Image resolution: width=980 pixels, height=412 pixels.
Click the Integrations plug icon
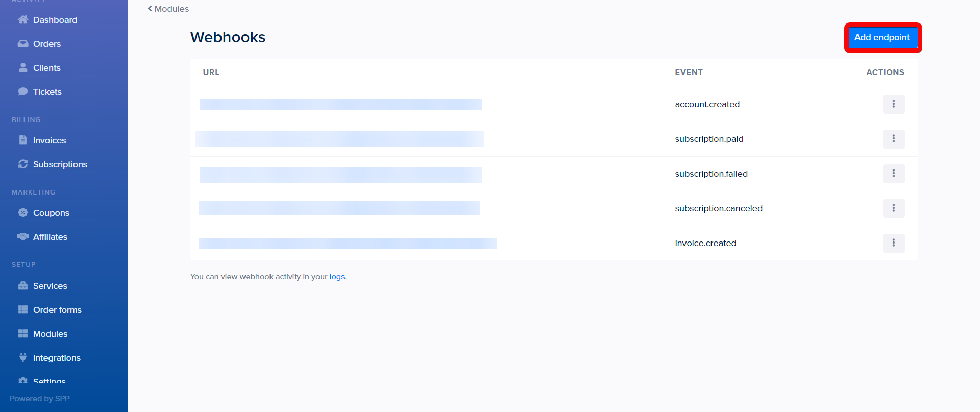23,357
